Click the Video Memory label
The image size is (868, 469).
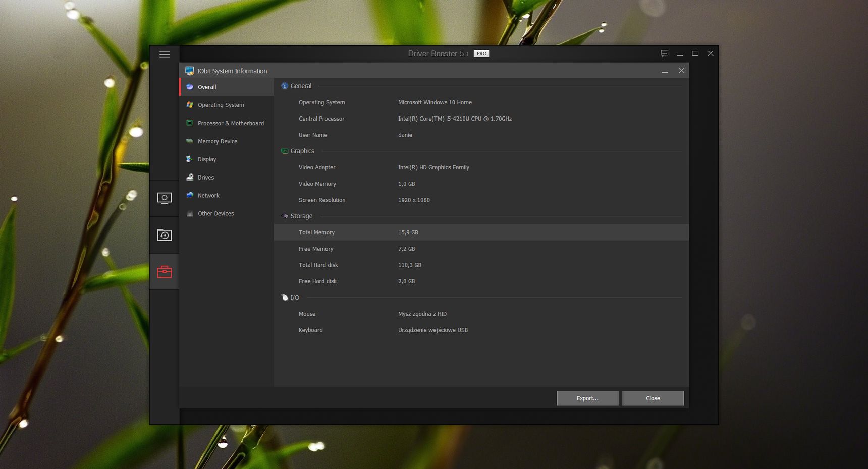[x=317, y=184]
